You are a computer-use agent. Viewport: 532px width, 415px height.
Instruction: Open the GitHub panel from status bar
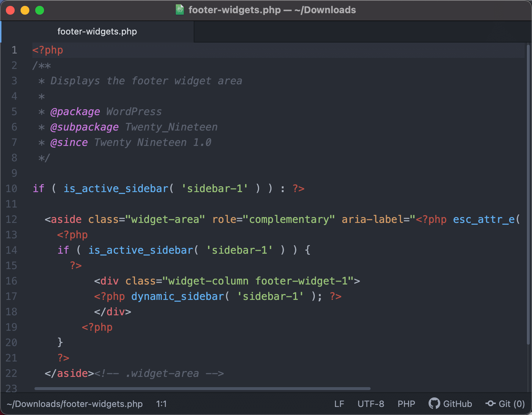pos(451,404)
